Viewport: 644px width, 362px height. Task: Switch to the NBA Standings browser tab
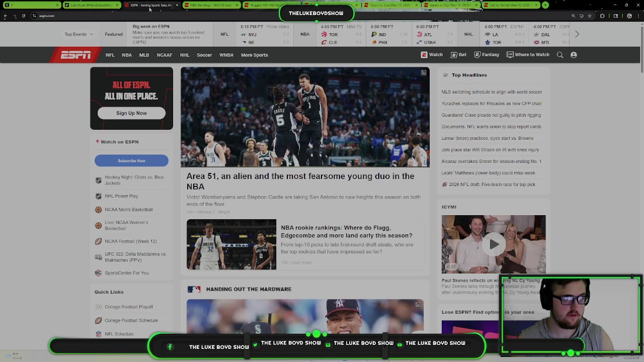(211, 5)
